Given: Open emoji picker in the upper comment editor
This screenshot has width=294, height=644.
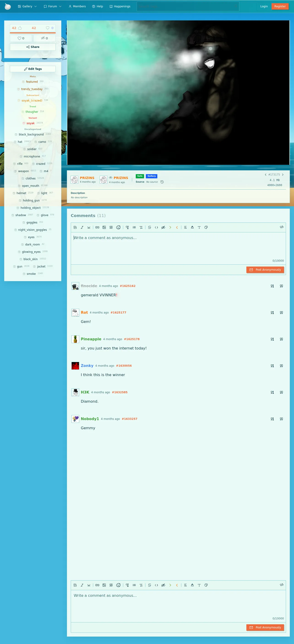Looking at the screenshot, I should [x=118, y=228].
